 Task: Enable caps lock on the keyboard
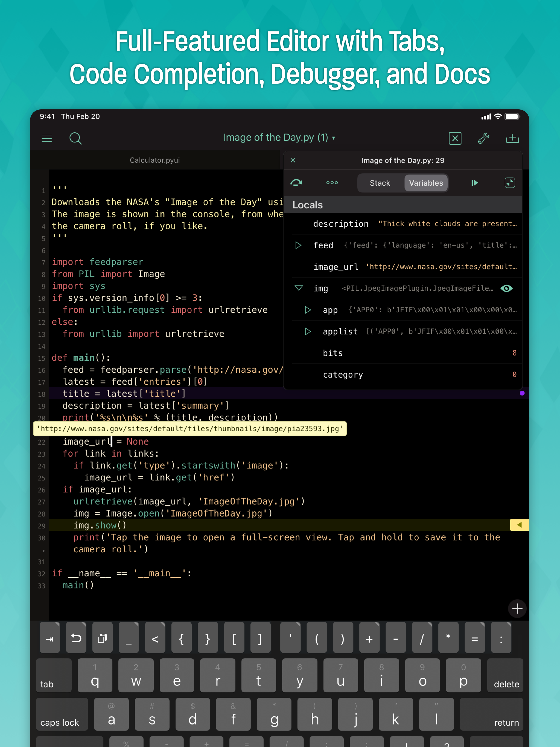[x=62, y=714]
